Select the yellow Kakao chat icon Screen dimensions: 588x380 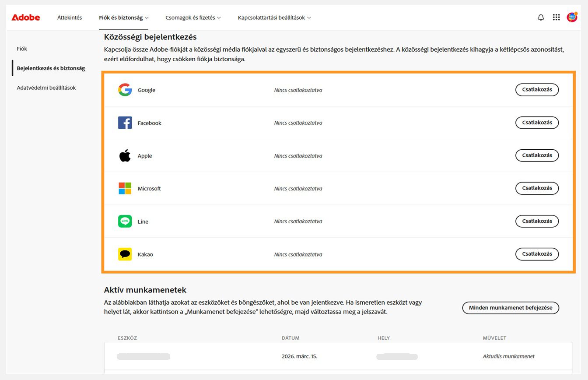point(125,254)
